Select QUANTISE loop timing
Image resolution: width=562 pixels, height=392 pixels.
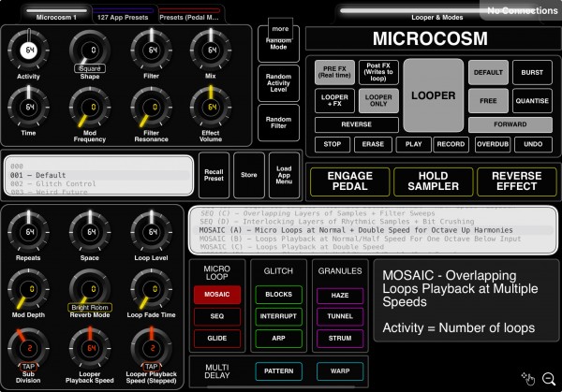click(532, 101)
